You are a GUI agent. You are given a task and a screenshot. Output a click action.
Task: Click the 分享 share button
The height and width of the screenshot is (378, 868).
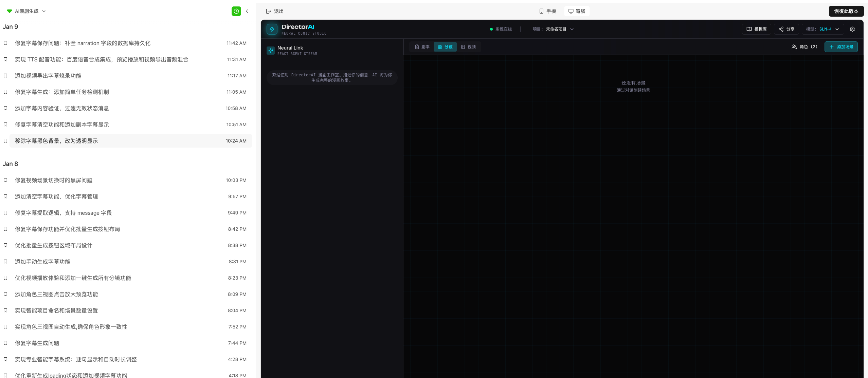786,29
